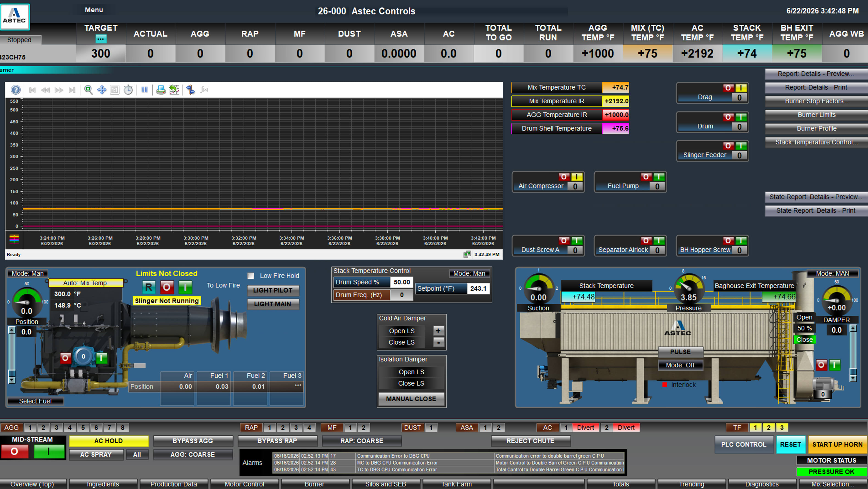Start the BH Hopper Screw with green I
The height and width of the screenshot is (489, 868).
[x=741, y=241]
